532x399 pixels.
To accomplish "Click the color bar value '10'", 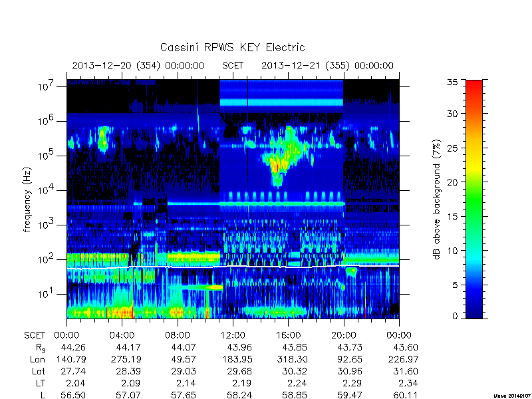I will coord(452,251).
